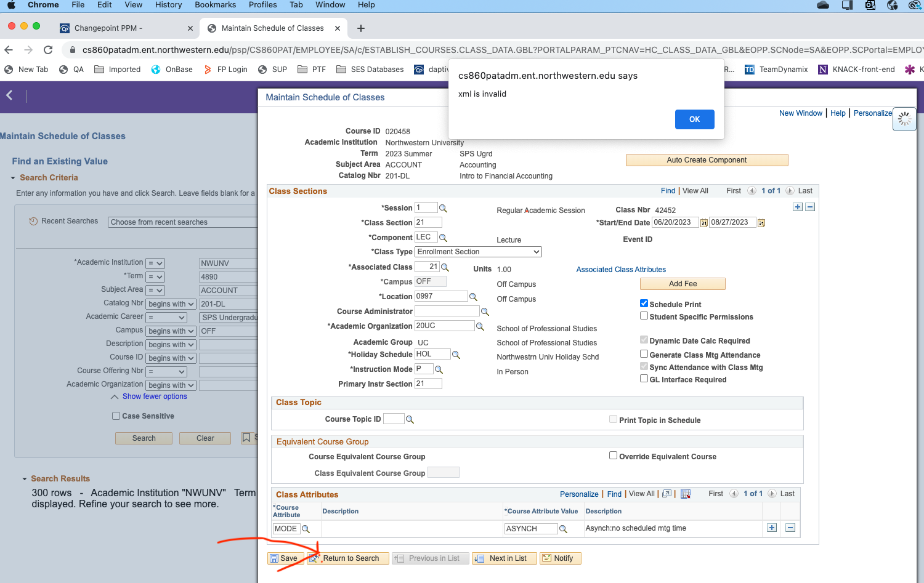924x583 pixels.
Task: Add class attribute row
Action: (772, 528)
